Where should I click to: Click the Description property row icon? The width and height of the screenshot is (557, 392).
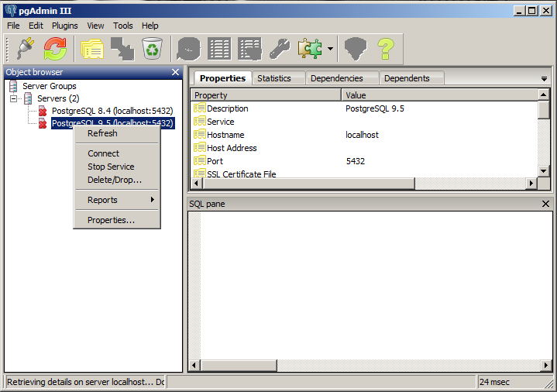[x=200, y=108]
